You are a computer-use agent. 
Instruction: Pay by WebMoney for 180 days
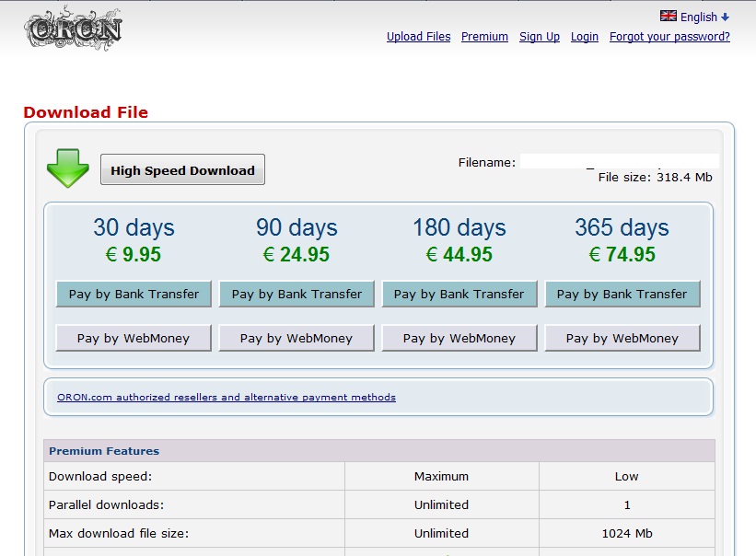tap(459, 338)
